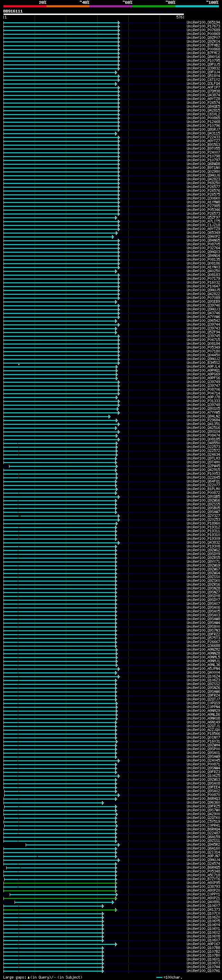Select the UniRef100_P12468 label
Screen dimensions: 222x980
click(x=203, y=122)
